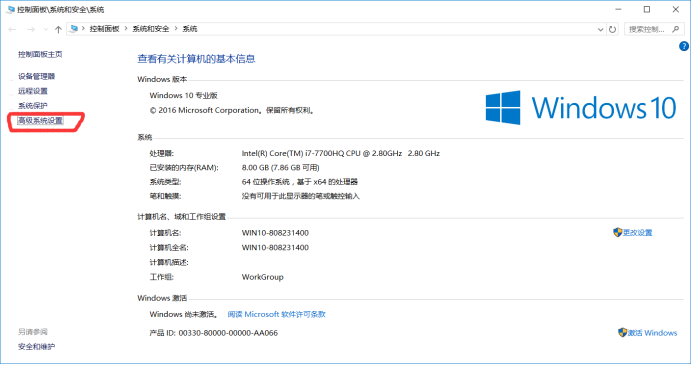Click the WorkGroup value text
692x365 pixels.
pyautogui.click(x=263, y=277)
